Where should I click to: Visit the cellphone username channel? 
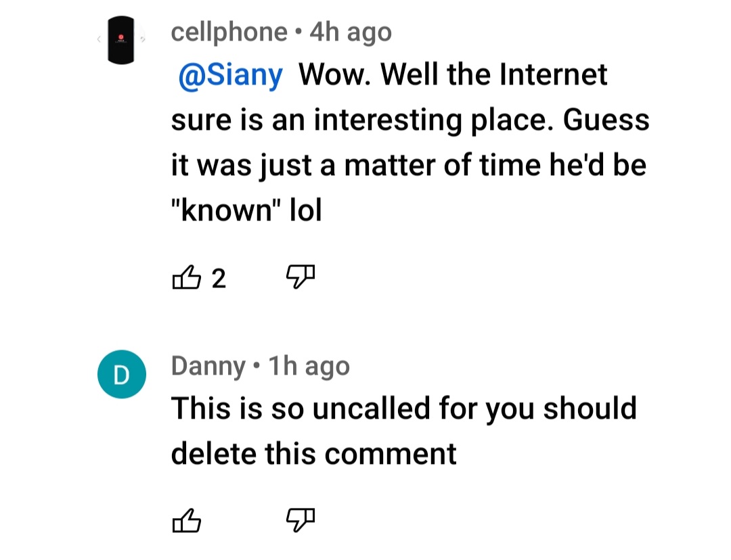[x=229, y=32]
